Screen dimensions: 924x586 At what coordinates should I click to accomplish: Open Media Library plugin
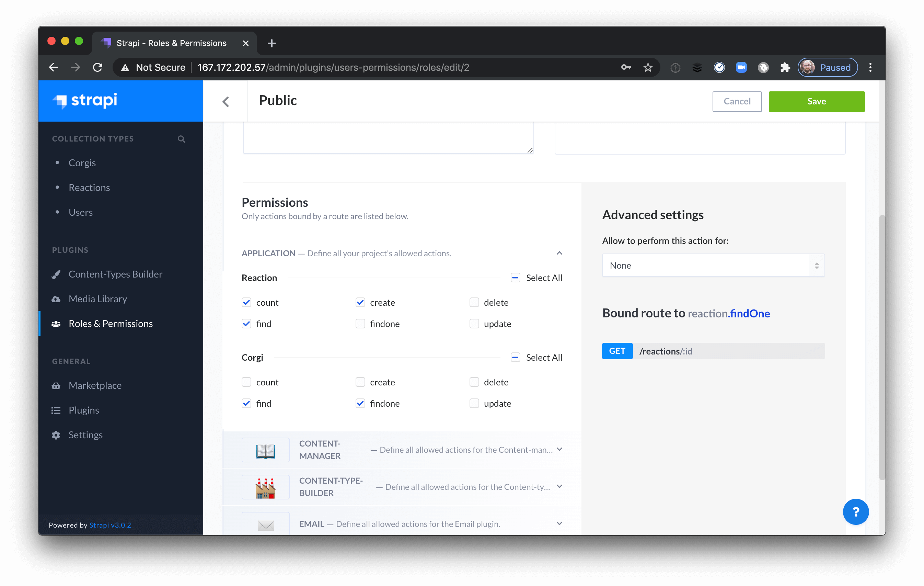[x=97, y=298]
